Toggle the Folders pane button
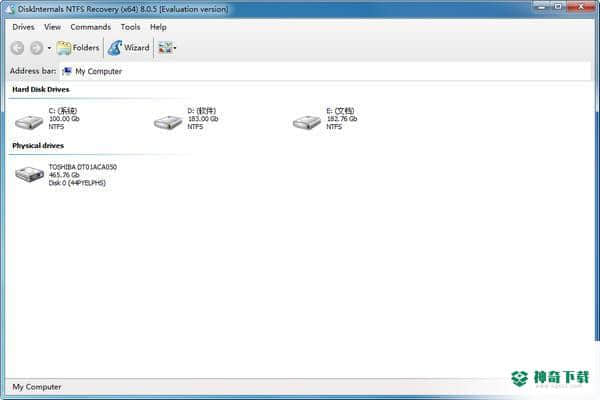600x400 pixels. [78, 48]
